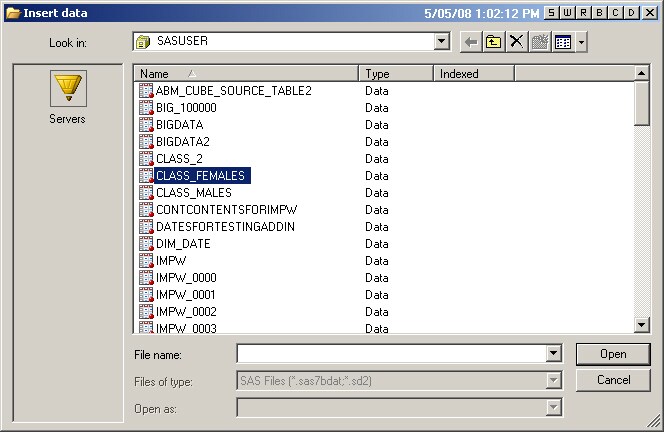This screenshot has height=432, width=664.
Task: Click the S button in title bar
Action: coord(553,12)
